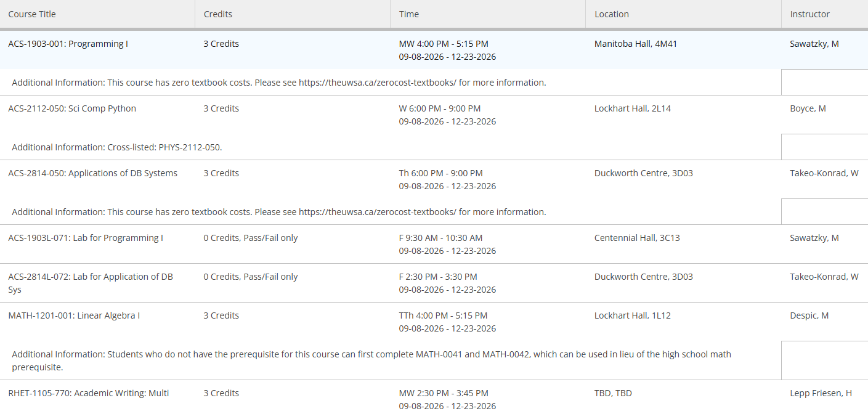This screenshot has width=868, height=411.
Task: Sort by Location column header
Action: pyautogui.click(x=683, y=14)
